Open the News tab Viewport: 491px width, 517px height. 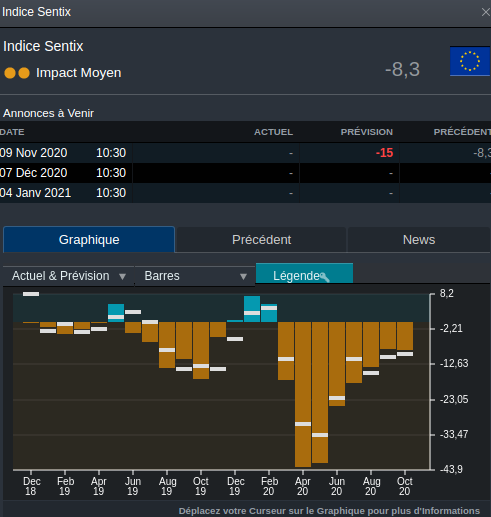pos(419,240)
